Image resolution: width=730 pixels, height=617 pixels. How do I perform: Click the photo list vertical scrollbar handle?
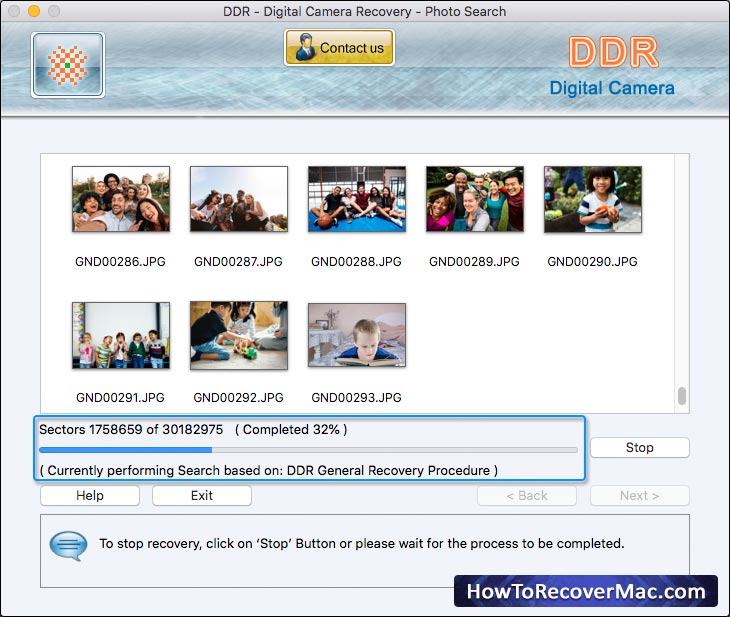point(682,396)
